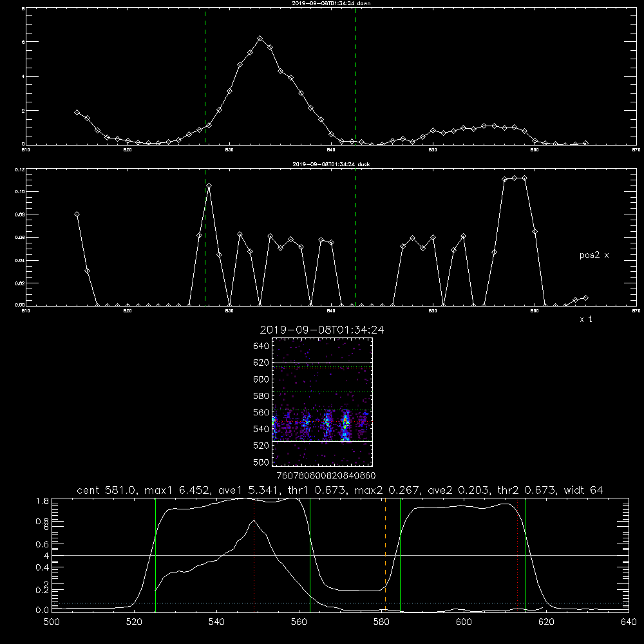Click the 'pos2 x' label
Screen dimensions: 644x644
tap(594, 255)
